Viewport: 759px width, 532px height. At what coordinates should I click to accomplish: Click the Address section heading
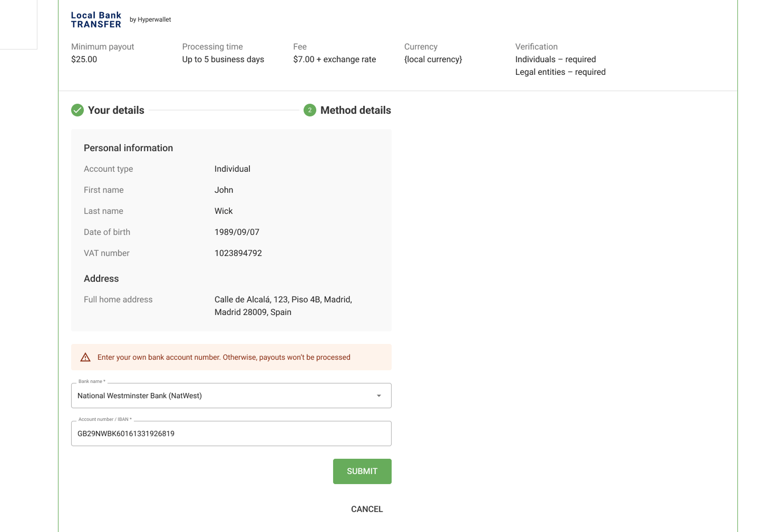pos(101,279)
